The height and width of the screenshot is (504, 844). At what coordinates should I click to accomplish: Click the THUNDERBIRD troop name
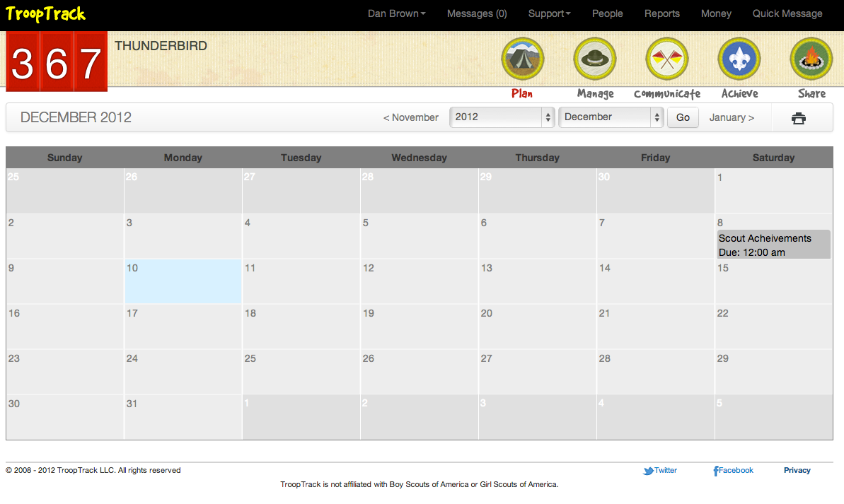161,46
